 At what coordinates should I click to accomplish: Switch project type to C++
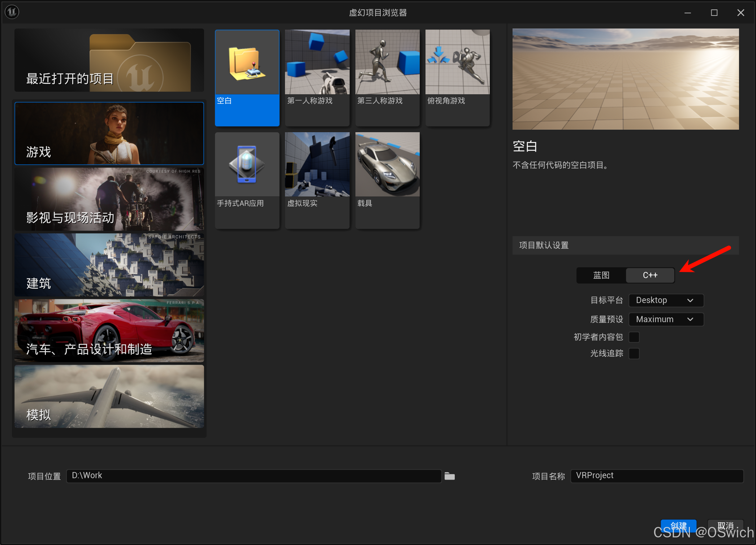(x=650, y=275)
